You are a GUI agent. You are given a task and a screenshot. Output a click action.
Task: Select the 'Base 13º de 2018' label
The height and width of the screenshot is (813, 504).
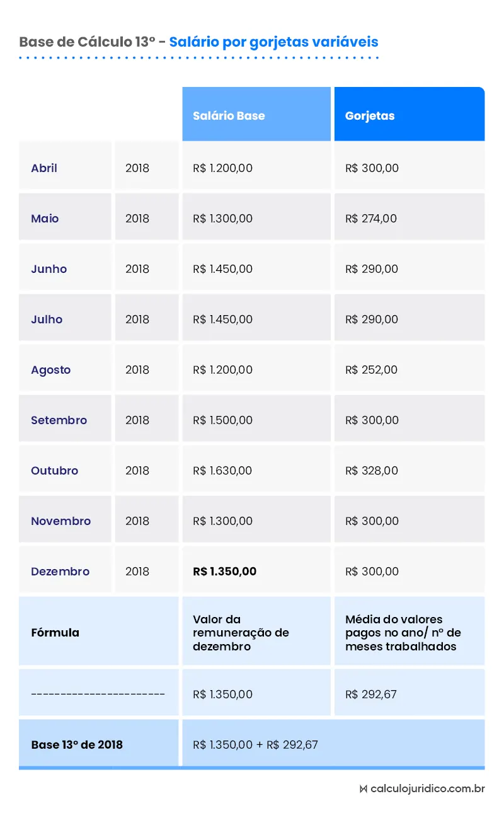pos(77,745)
